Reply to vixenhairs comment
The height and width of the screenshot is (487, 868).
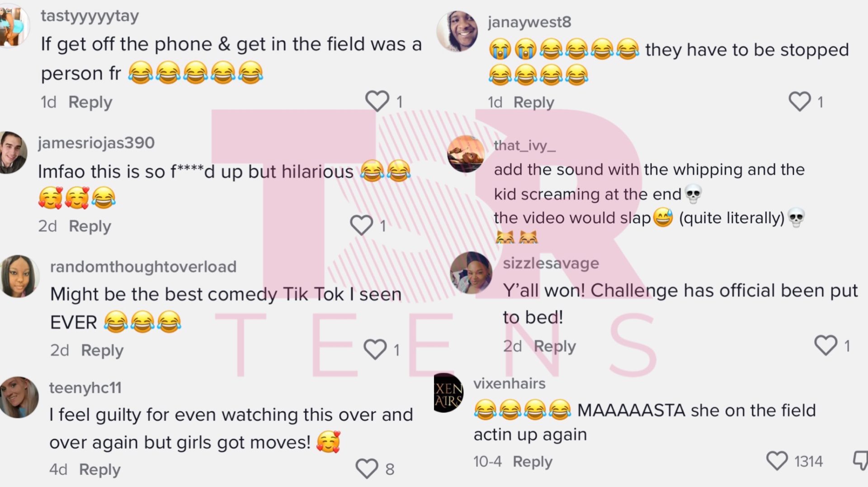533,462
